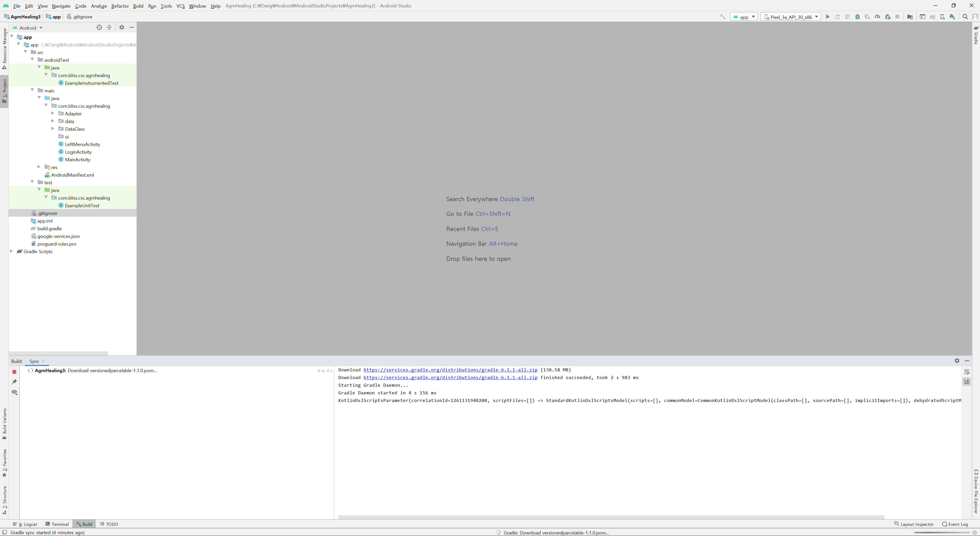Click Select Opened File target icon in Project panel
The height and width of the screenshot is (536, 980).
coord(99,27)
